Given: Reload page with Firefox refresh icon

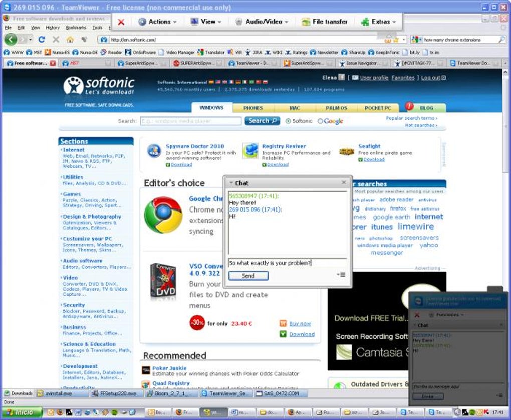Looking at the screenshot, I should pos(42,40).
